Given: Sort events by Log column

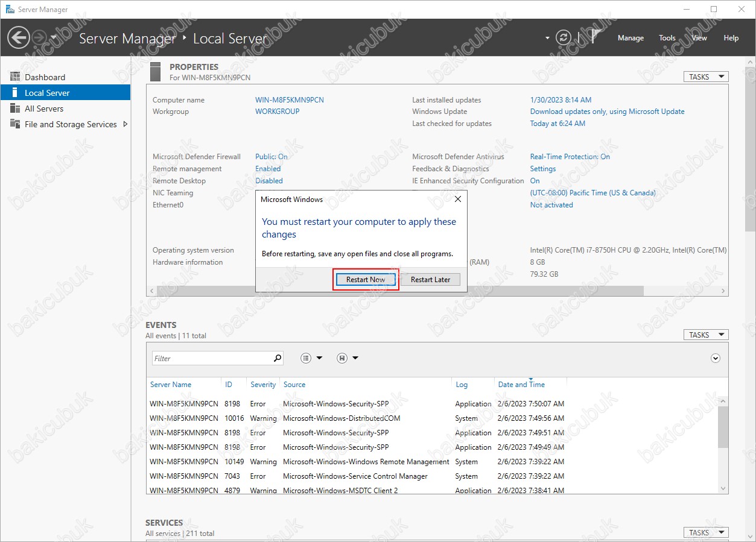Looking at the screenshot, I should pos(462,385).
